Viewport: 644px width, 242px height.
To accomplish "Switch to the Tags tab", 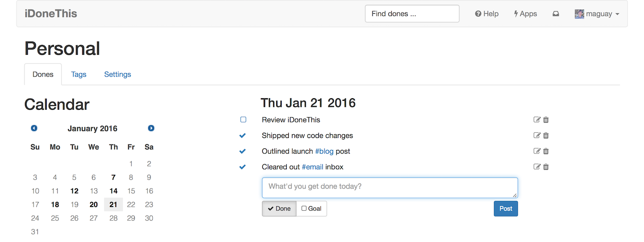I will point(78,74).
